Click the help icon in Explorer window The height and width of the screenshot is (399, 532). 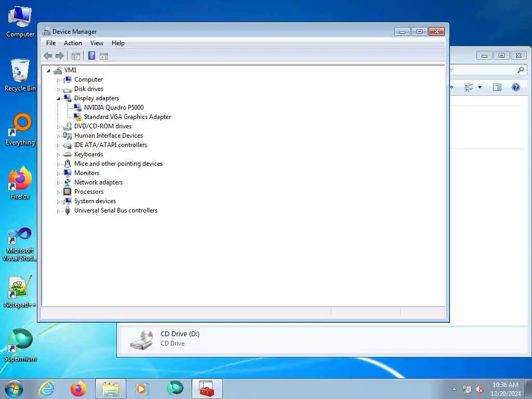pyautogui.click(x=516, y=87)
